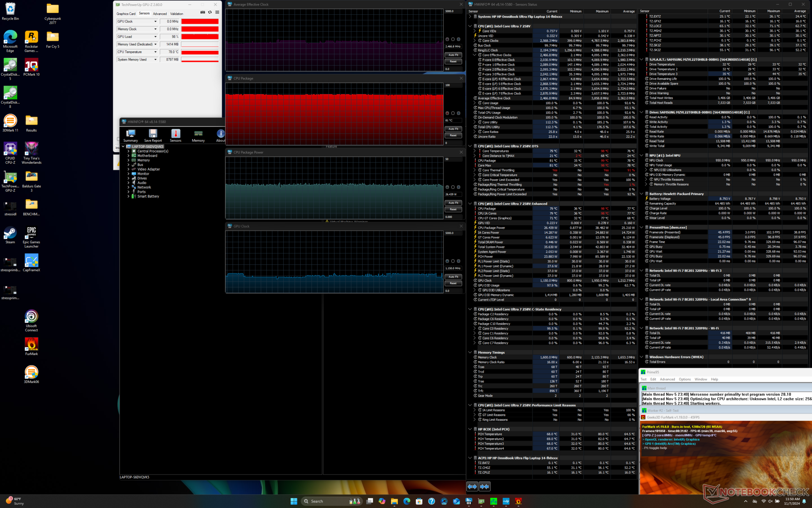Expand the Core VIDs sensor row
The width and height of the screenshot is (812, 508).
coord(475,31)
